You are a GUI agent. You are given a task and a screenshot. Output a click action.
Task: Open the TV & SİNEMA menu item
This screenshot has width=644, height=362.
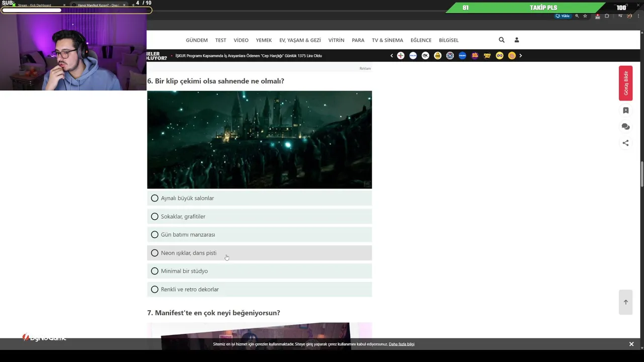[387, 40]
